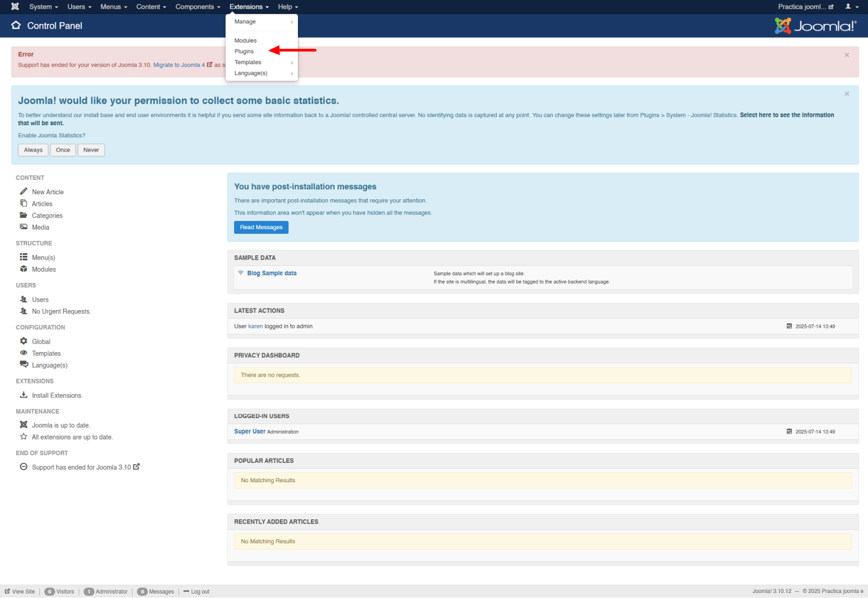Click the Language(s) speech bubble icon
Image resolution: width=868 pixels, height=598 pixels.
click(24, 364)
